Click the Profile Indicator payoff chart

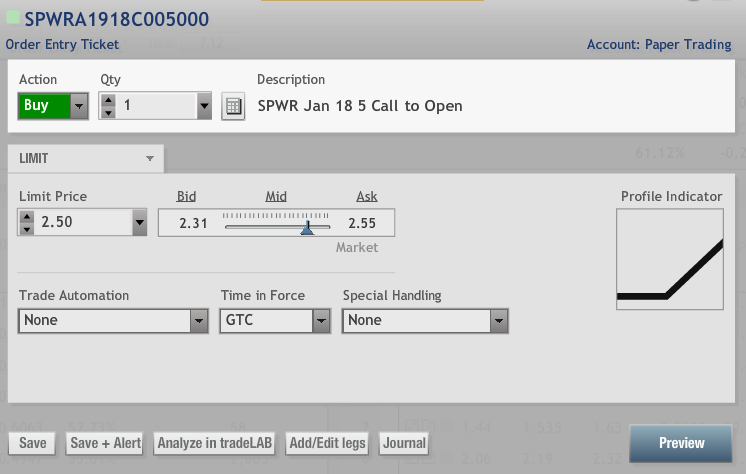[x=670, y=260]
